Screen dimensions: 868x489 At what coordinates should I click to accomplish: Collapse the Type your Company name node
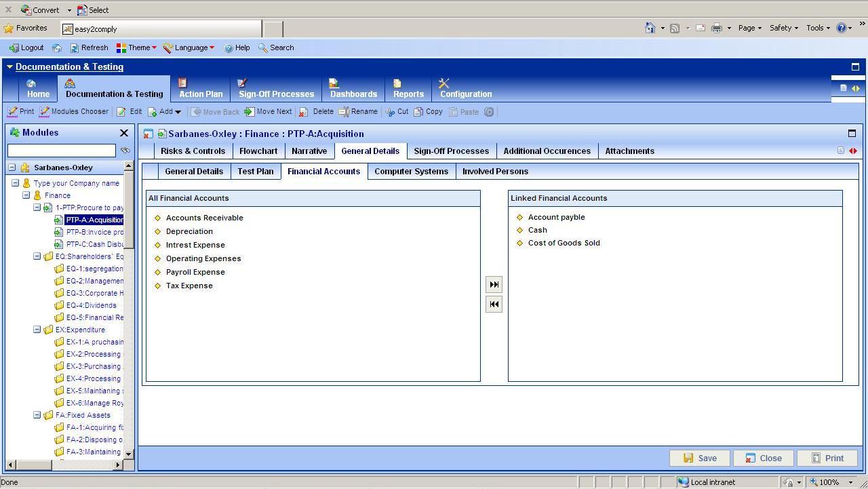(x=16, y=183)
